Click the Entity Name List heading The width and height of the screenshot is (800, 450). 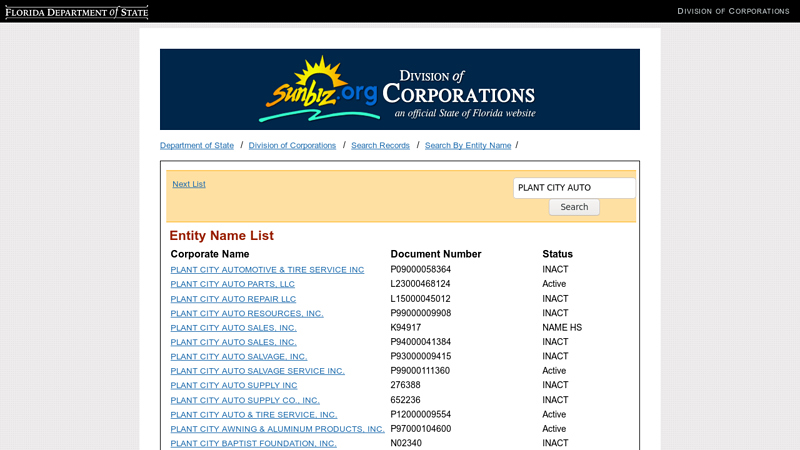(x=221, y=236)
